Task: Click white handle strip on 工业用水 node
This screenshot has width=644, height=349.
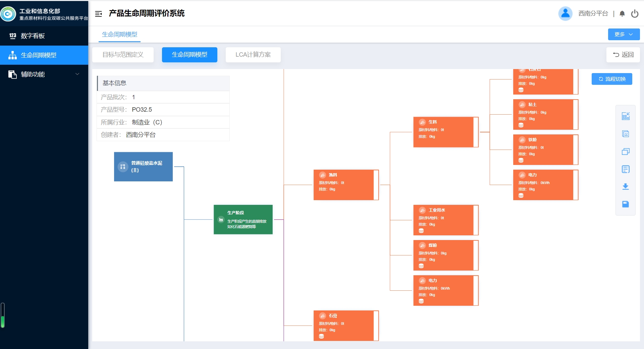Action: (x=476, y=220)
